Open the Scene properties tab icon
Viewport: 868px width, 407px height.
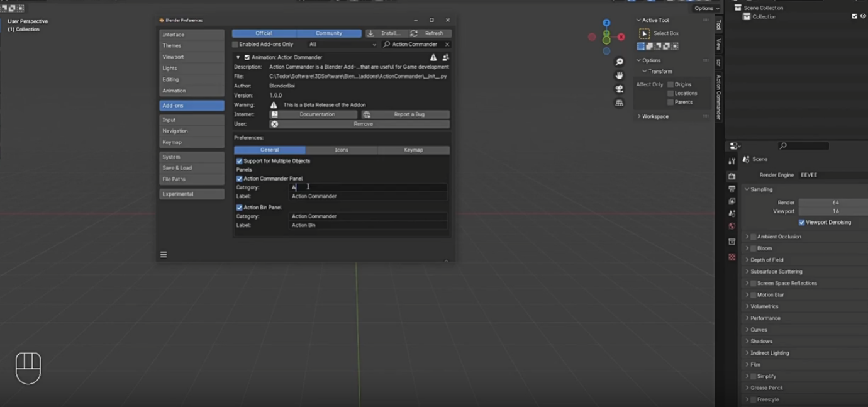[x=732, y=214]
